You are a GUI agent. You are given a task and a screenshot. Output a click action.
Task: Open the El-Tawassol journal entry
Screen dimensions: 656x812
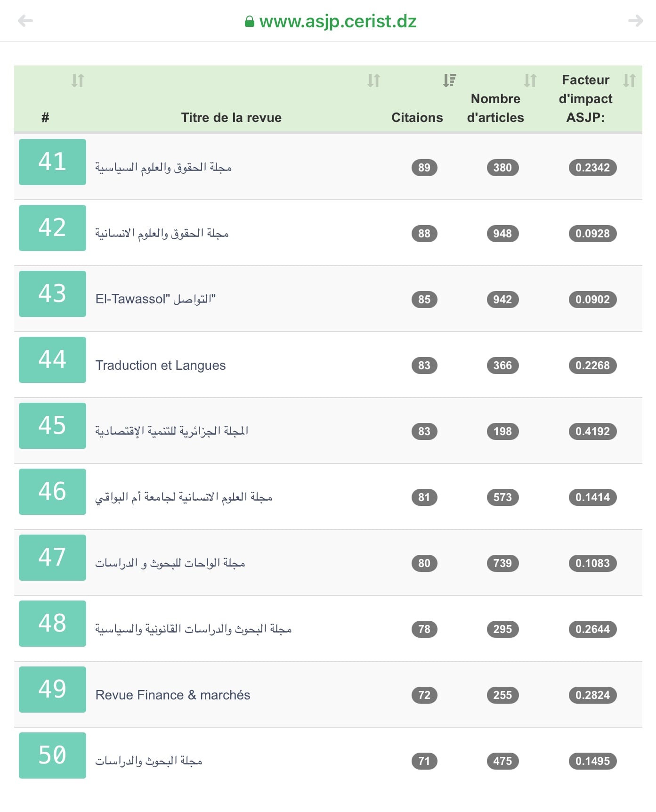155,300
